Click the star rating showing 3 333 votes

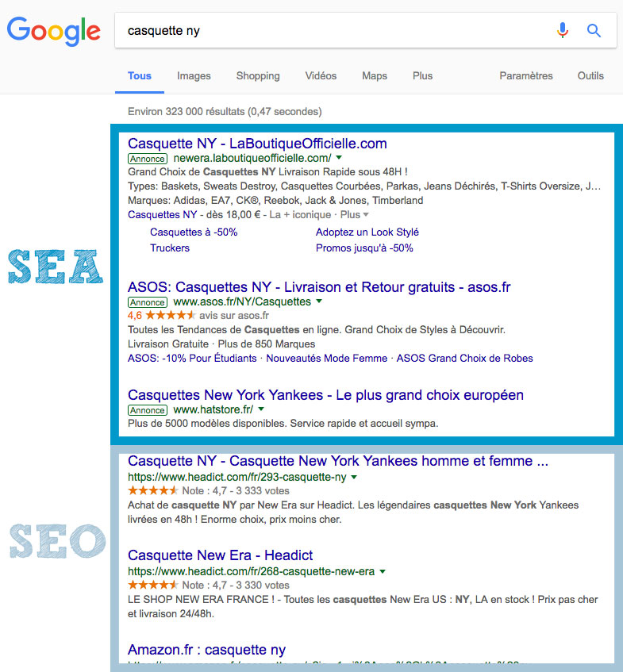(152, 490)
